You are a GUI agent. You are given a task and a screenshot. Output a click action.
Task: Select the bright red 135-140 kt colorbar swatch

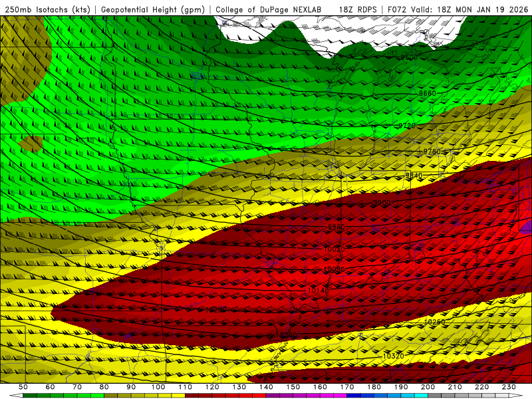pyautogui.click(x=259, y=396)
